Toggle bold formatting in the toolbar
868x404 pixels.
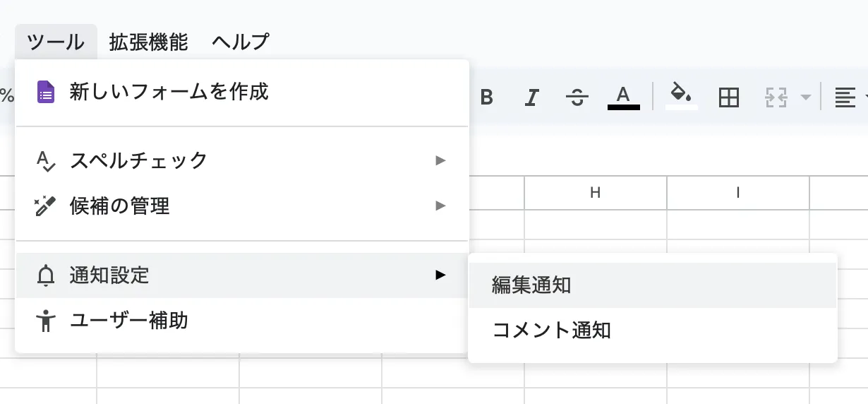coord(486,97)
